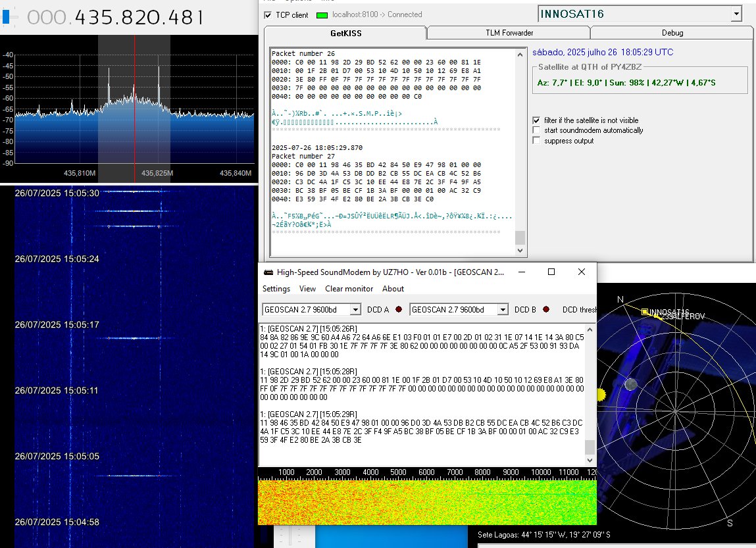
Task: Click the INNOSAT16 marker on polar map
Action: tap(645, 312)
